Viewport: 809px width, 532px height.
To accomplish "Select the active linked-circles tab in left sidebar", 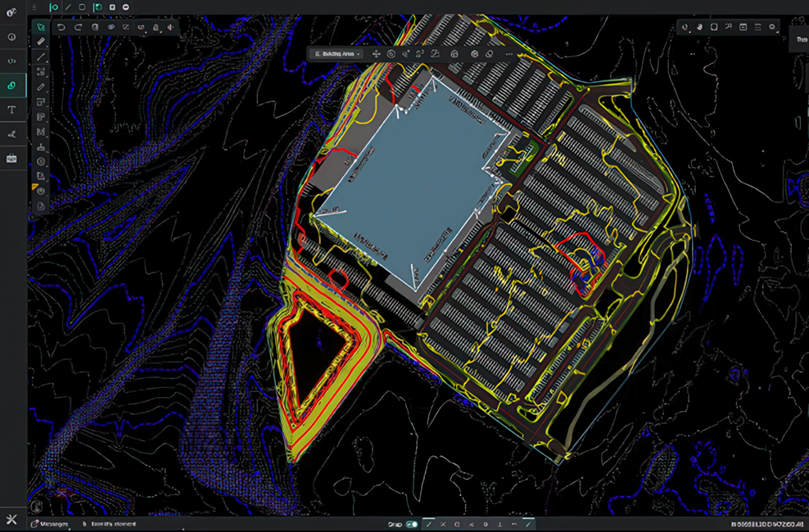I will [12, 85].
